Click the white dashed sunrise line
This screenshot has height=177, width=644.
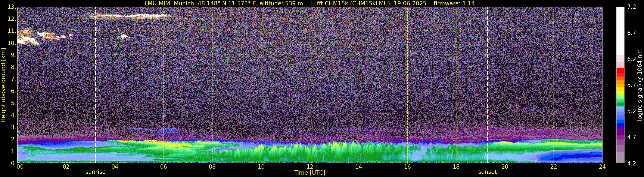96,85
